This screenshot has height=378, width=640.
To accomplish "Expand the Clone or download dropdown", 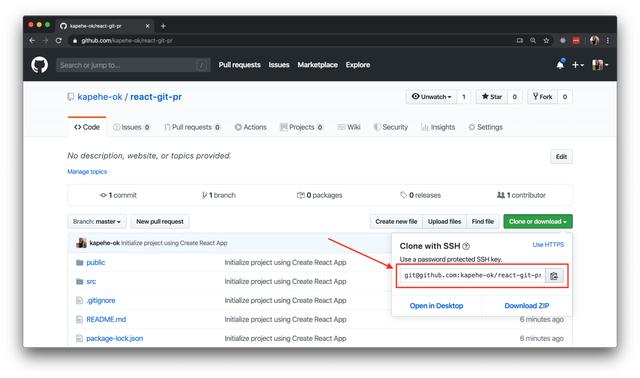I will (538, 222).
